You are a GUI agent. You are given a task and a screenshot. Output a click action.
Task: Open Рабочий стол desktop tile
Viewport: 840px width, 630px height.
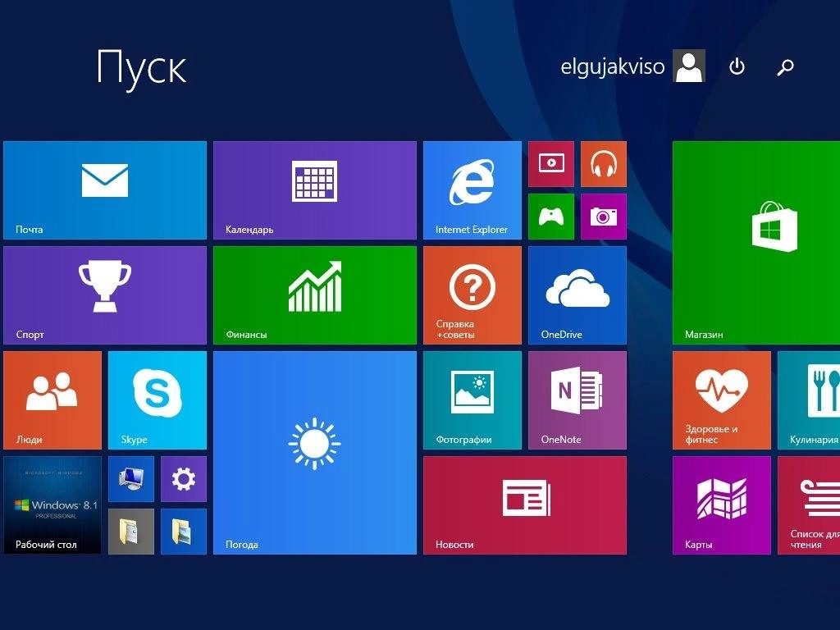pos(52,505)
